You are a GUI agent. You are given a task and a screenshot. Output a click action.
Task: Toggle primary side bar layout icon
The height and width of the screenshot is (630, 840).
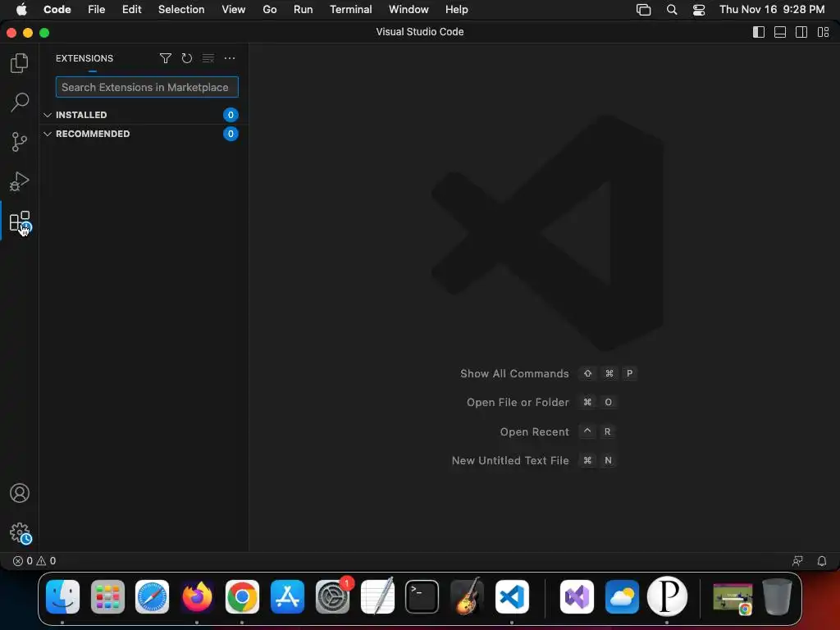(759, 32)
